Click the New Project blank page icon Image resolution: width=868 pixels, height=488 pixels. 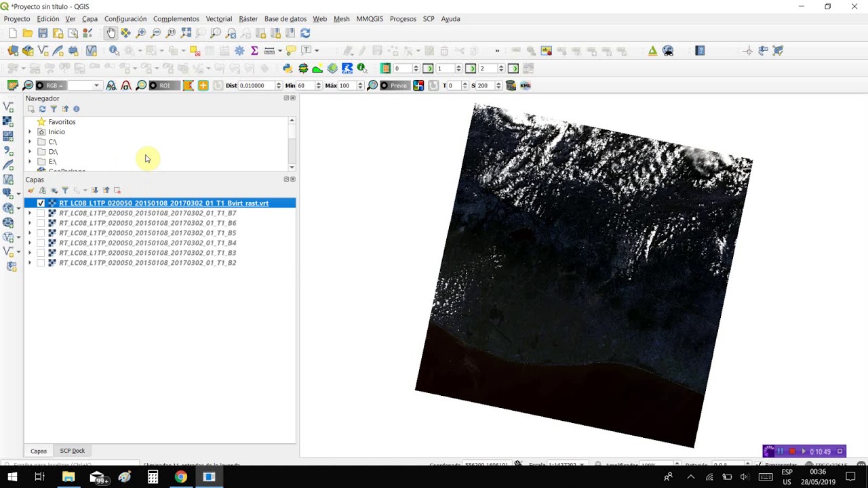[13, 33]
